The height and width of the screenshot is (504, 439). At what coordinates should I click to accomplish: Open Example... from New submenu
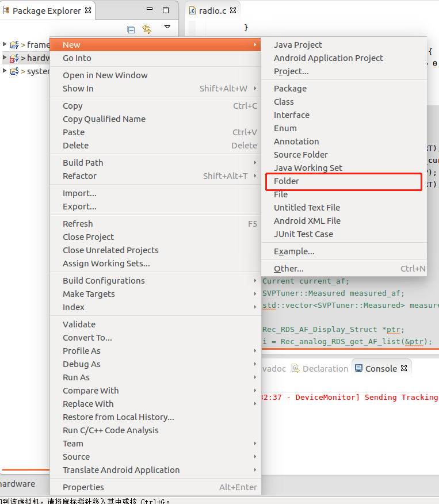click(x=344, y=251)
